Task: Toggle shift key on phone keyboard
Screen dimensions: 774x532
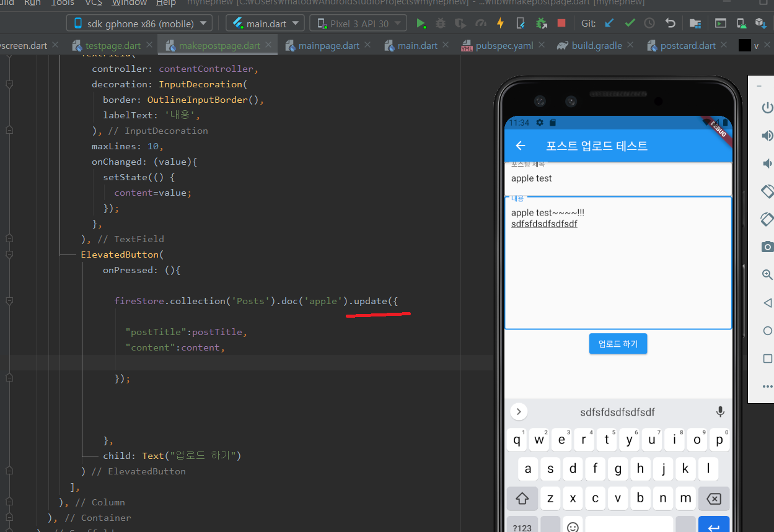Action: [x=522, y=498]
